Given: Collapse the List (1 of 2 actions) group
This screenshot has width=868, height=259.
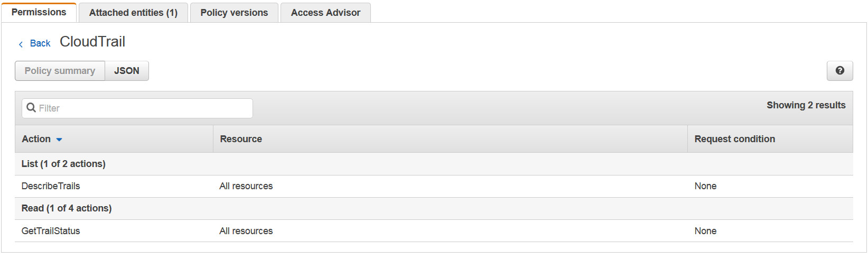Looking at the screenshot, I should [63, 164].
